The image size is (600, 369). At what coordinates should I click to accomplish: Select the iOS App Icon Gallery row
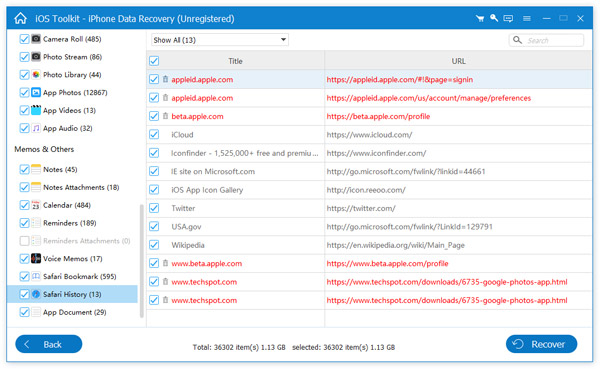pos(207,190)
